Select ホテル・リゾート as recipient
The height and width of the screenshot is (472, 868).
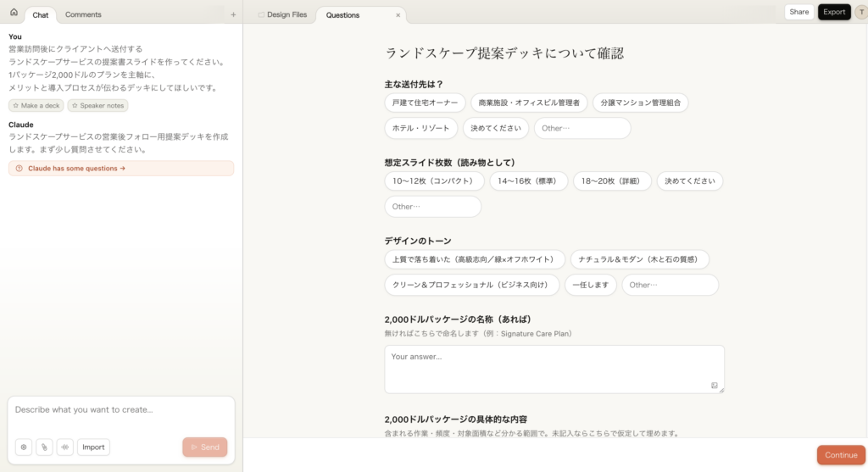pyautogui.click(x=421, y=128)
